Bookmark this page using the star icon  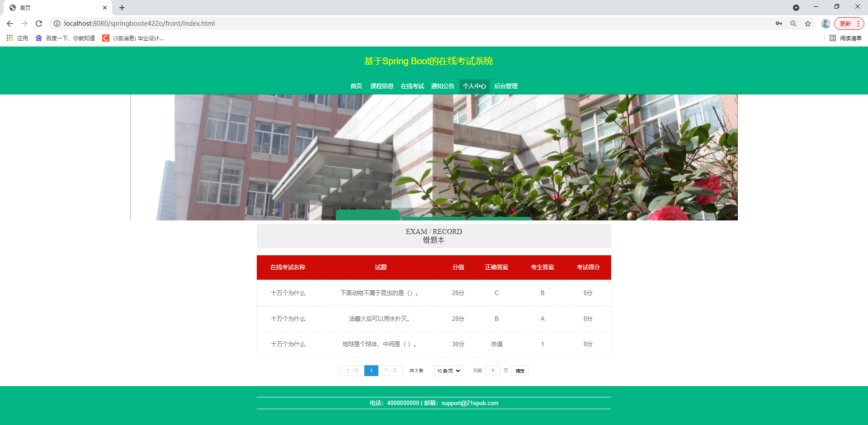(807, 24)
